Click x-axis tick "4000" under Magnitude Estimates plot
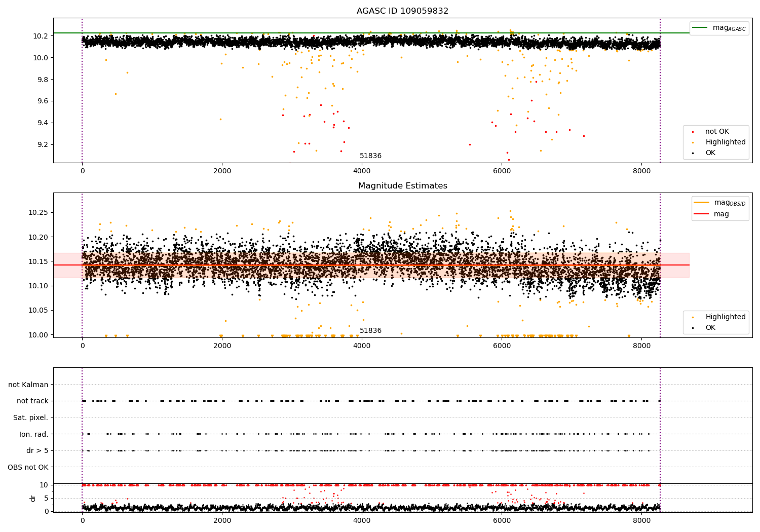 click(x=362, y=346)
